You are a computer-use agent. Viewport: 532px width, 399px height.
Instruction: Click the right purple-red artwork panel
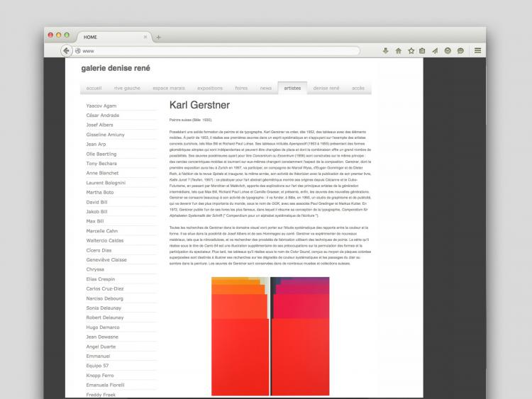[300, 337]
